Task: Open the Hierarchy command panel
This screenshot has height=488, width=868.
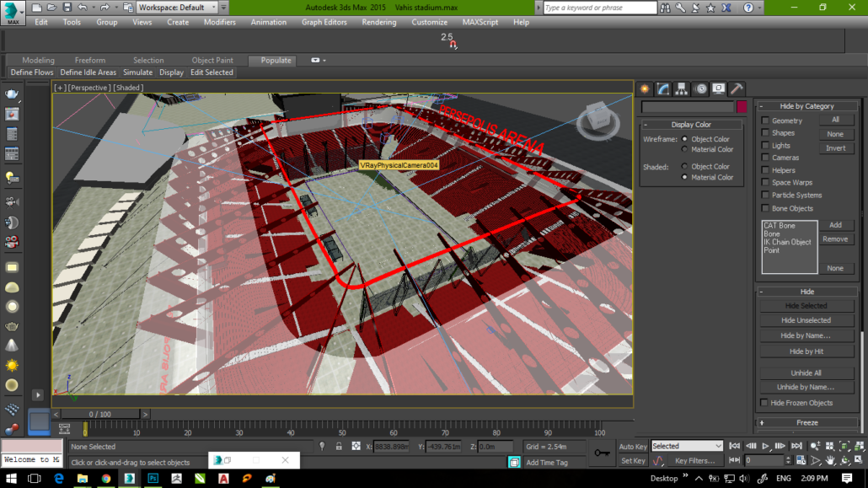Action: [682, 88]
